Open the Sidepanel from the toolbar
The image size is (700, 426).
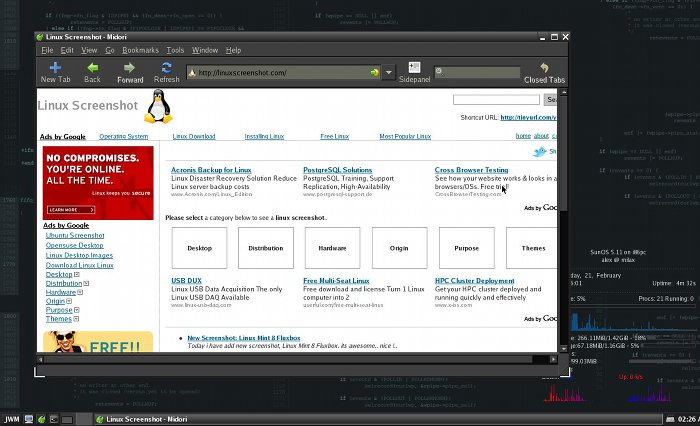click(414, 73)
